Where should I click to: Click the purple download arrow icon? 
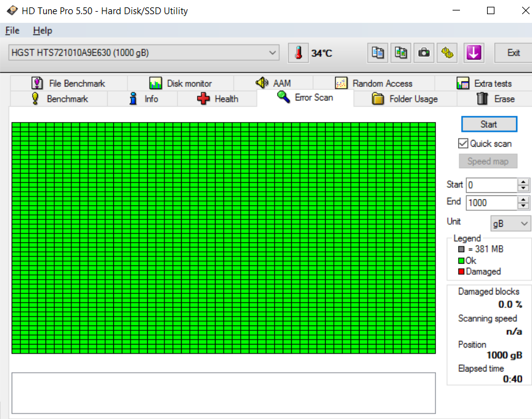tap(474, 52)
